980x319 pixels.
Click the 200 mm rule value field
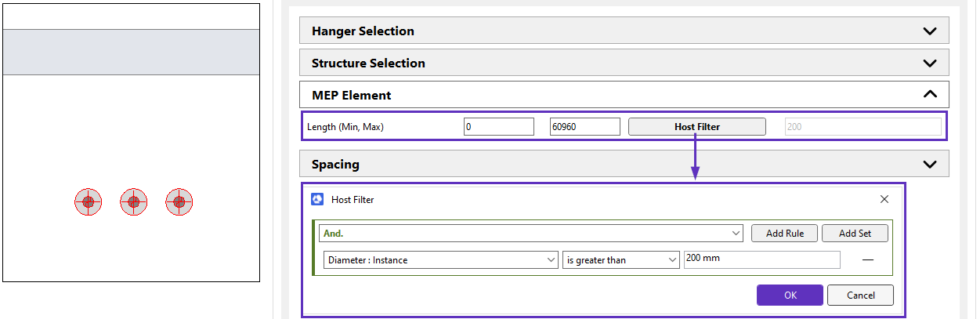(x=761, y=259)
